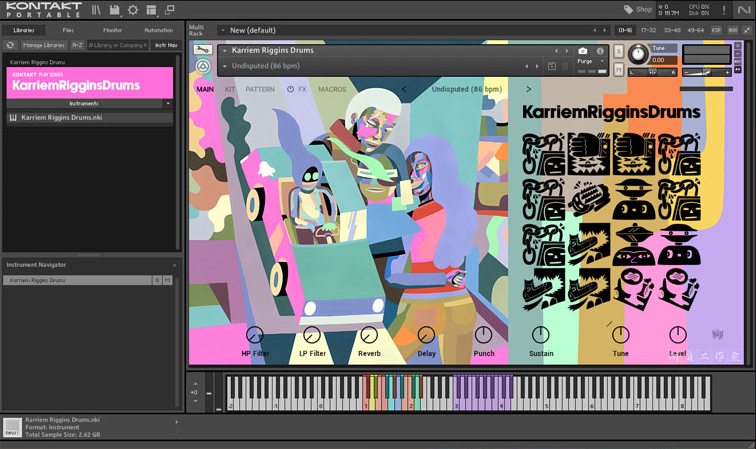Click next snapshot arrow in Undisputed header row
Image resolution: width=756 pixels, height=449 pixels.
[x=537, y=66]
